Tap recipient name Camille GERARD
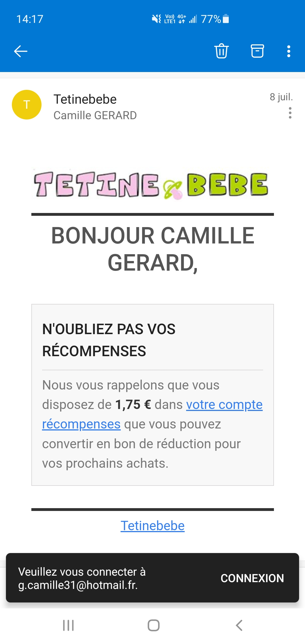The image size is (305, 644). pyautogui.click(x=95, y=115)
